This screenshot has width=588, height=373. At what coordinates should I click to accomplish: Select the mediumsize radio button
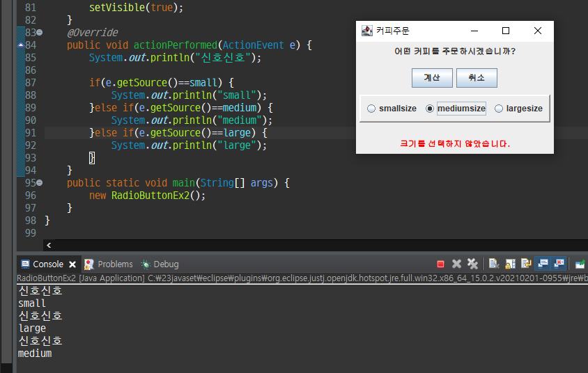pyautogui.click(x=430, y=109)
